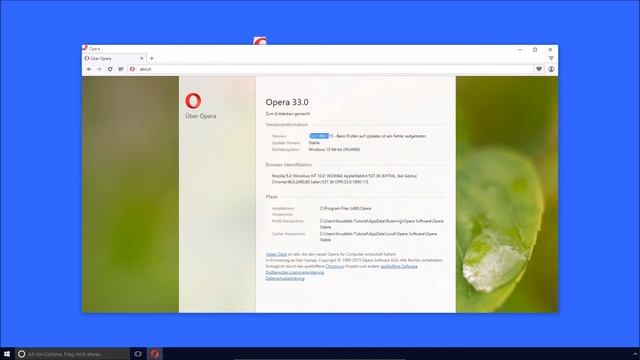
Task: Click the C:\Program Files (x86)\Opera install path
Action: (x=345, y=209)
